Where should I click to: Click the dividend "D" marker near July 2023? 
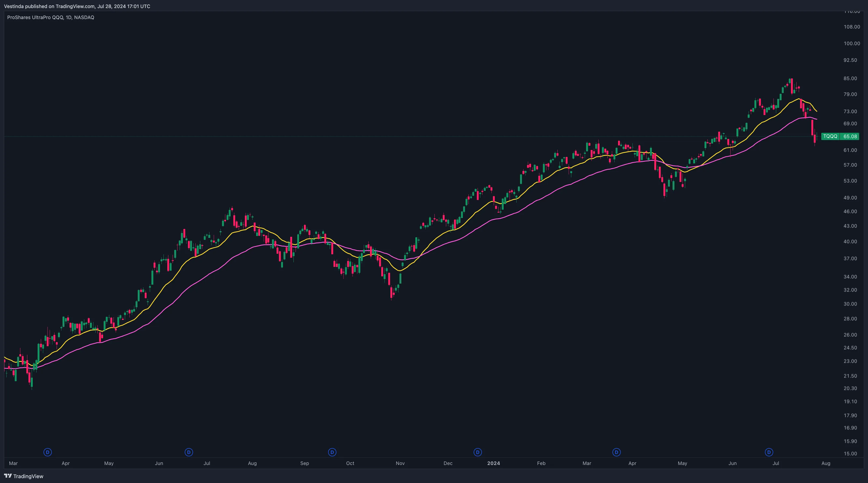pos(189,453)
